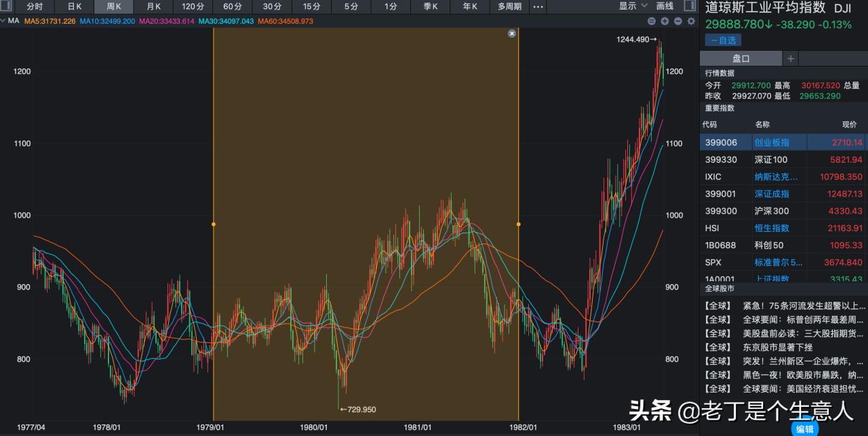
Task: Select the 日K daily chart tab
Action: point(74,6)
